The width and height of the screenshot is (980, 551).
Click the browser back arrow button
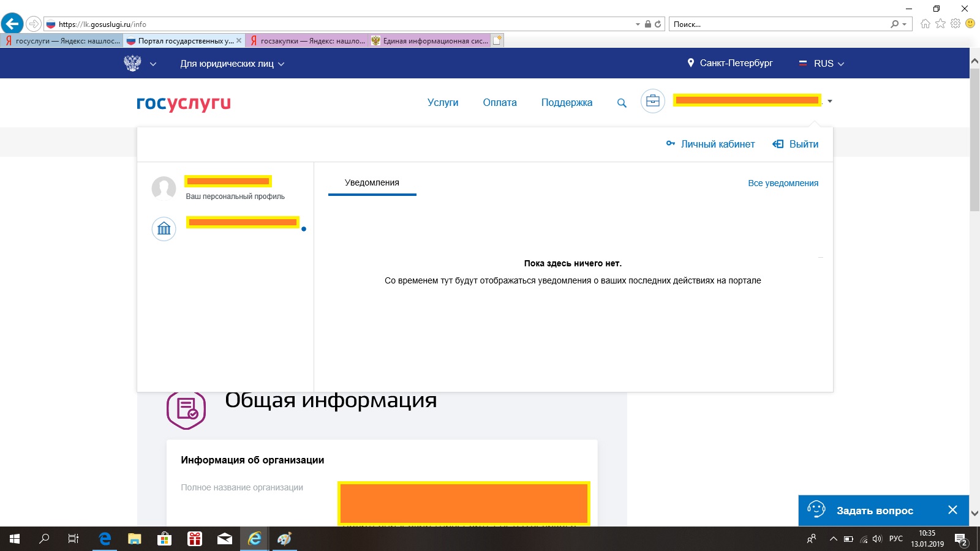point(12,24)
